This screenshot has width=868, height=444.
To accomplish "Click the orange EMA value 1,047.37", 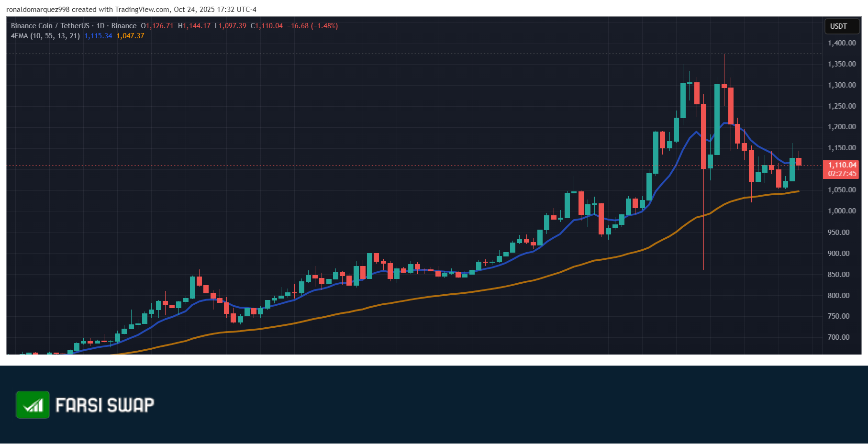I will click(130, 36).
